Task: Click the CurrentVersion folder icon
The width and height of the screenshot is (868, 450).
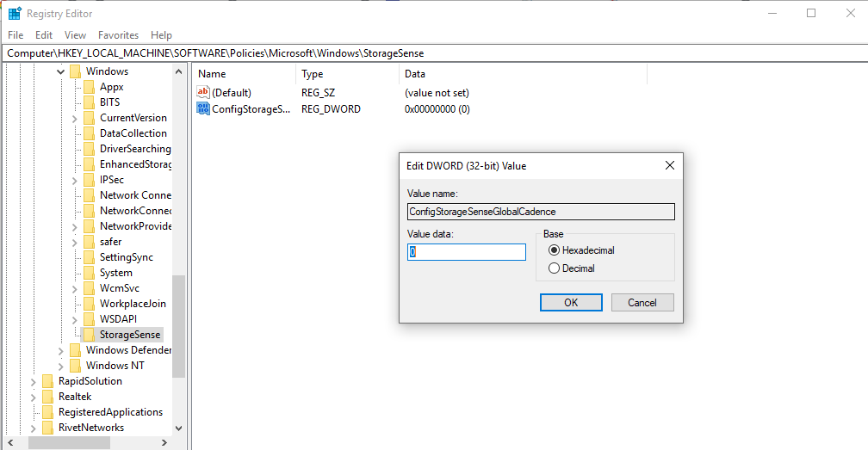Action: [x=90, y=118]
